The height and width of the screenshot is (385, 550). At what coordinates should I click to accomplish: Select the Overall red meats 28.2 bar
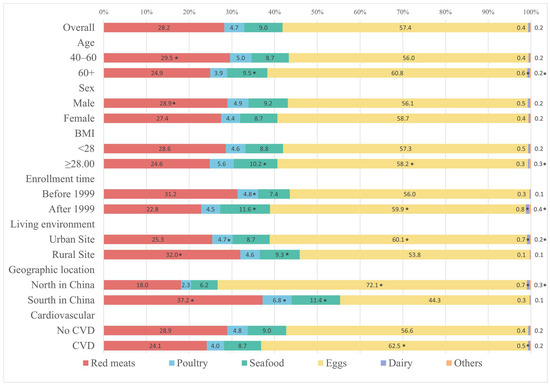[x=164, y=28]
